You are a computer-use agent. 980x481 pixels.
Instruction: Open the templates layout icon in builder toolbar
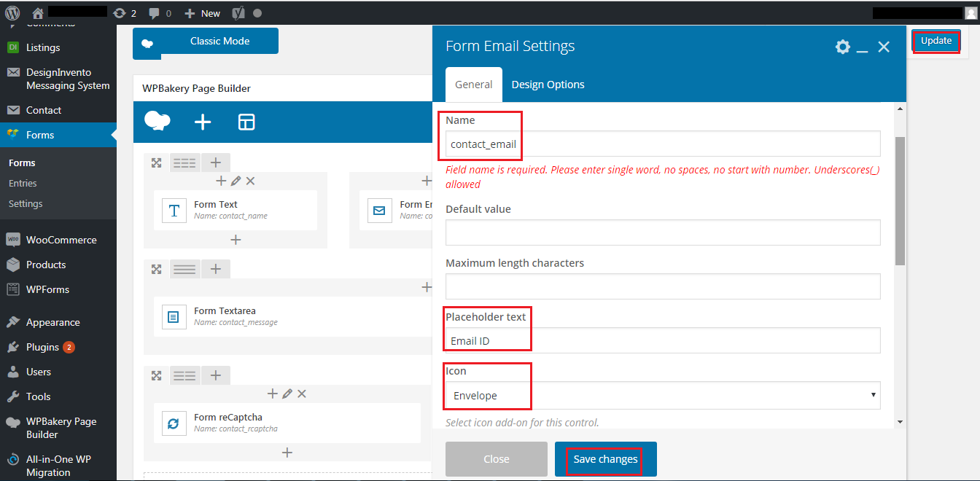coord(246,122)
